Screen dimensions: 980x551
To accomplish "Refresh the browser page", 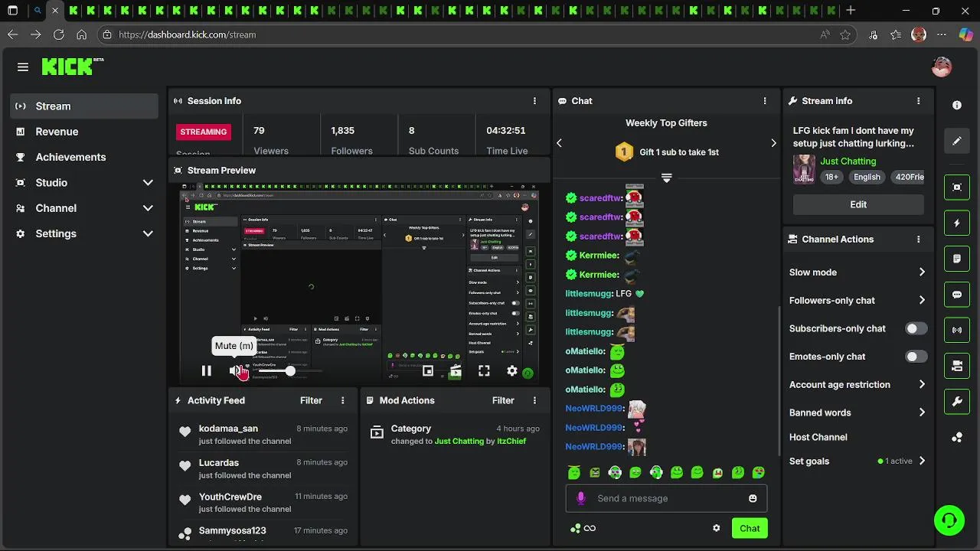I will [58, 34].
